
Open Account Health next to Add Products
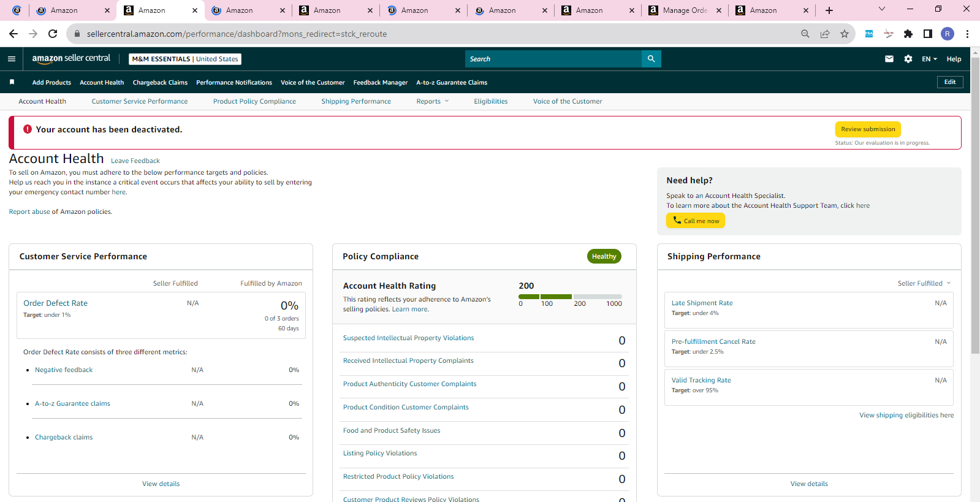(102, 82)
